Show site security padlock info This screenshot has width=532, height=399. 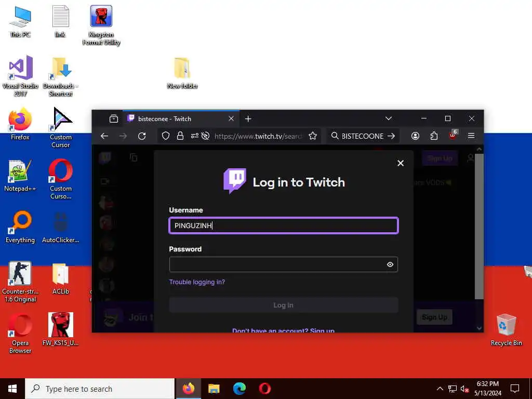[180, 136]
